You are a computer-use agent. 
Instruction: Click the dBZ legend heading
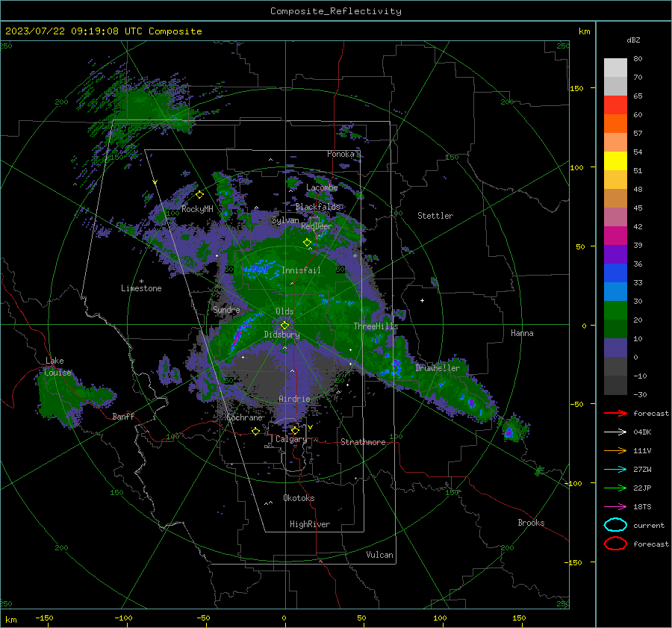[x=633, y=40]
